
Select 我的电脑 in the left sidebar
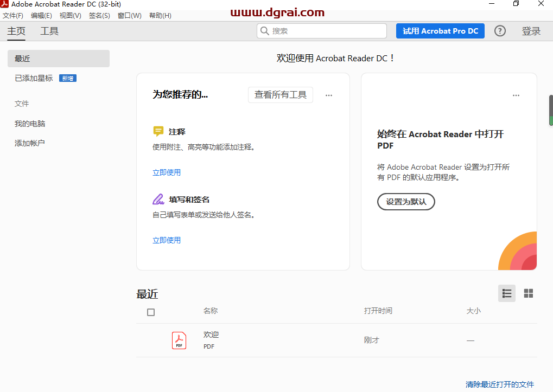coord(30,124)
